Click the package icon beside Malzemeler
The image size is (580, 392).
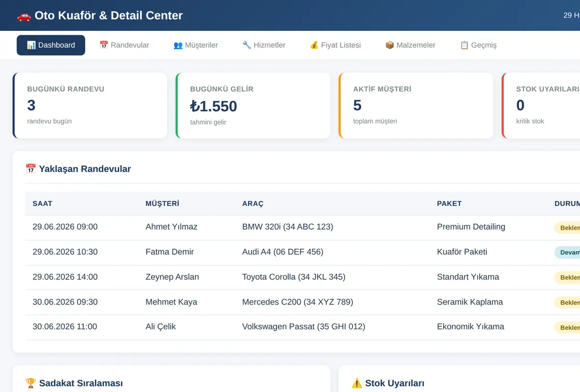(x=390, y=45)
